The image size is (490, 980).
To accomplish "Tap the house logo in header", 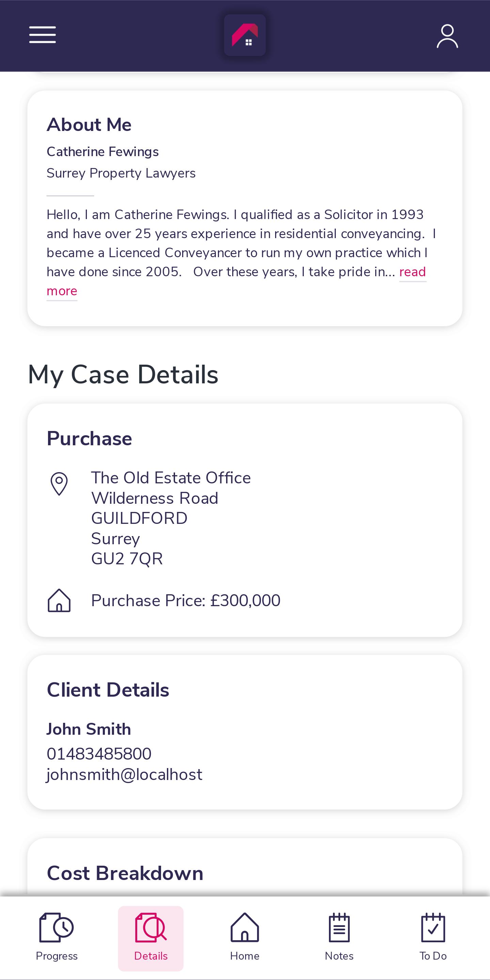I will [245, 35].
